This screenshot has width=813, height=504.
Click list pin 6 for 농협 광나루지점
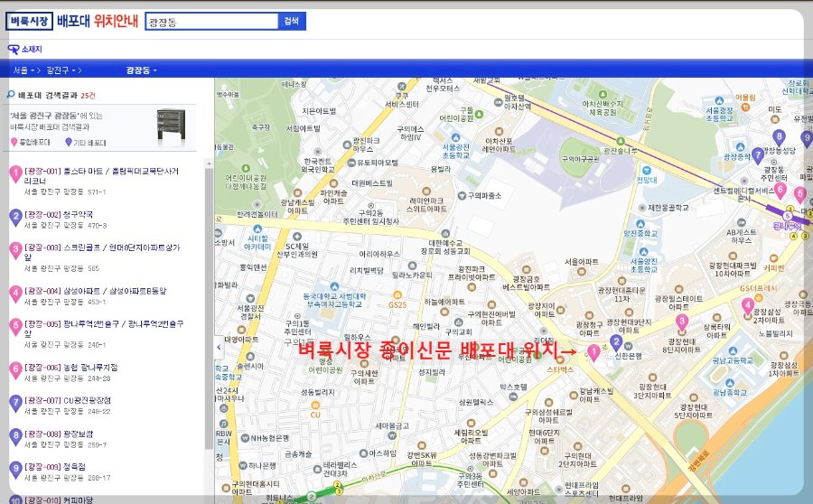pos(15,370)
